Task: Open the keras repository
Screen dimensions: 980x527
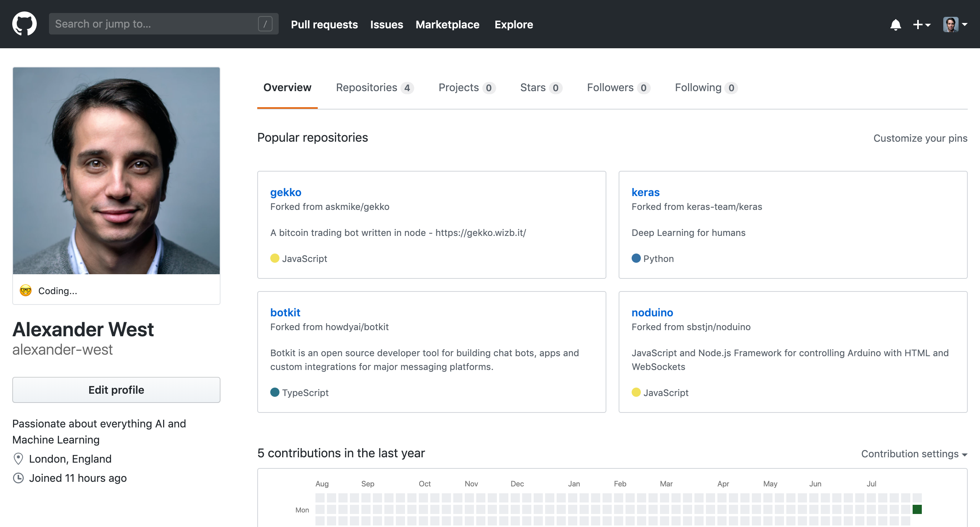Action: pyautogui.click(x=645, y=192)
